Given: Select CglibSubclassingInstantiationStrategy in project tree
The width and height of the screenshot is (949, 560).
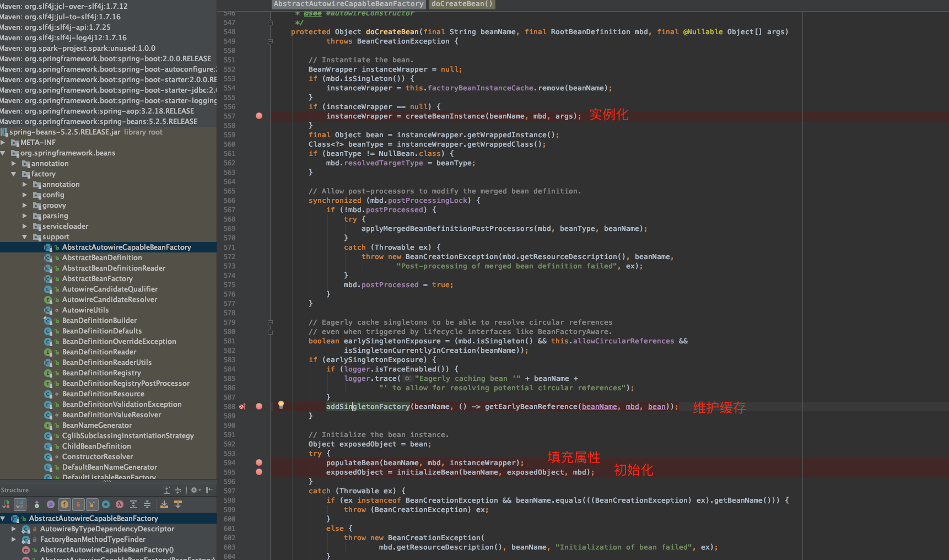Looking at the screenshot, I should tap(128, 435).
